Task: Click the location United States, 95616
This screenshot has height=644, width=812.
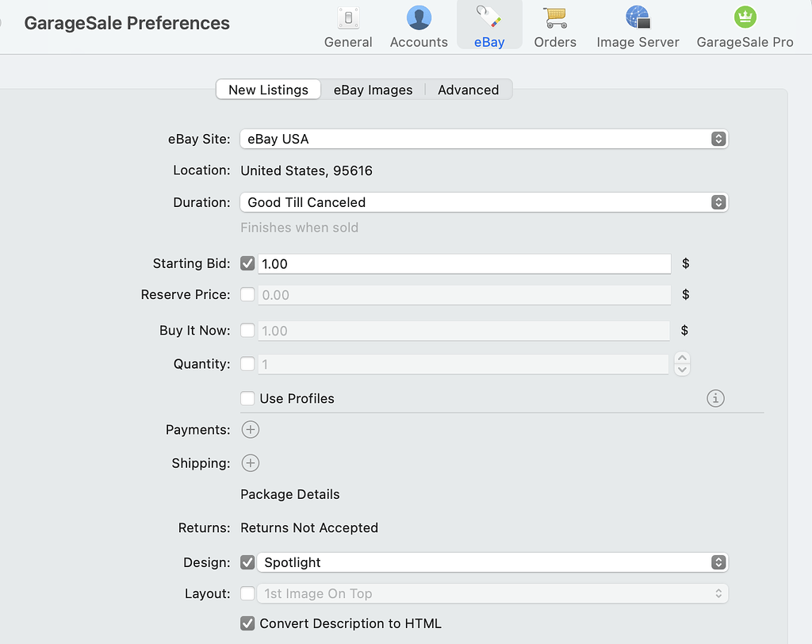Action: pos(307,171)
